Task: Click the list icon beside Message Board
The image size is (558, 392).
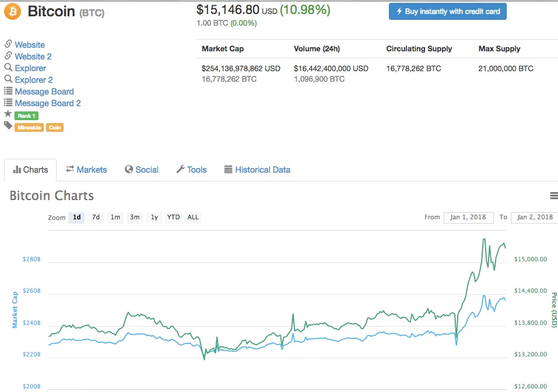Action: [x=8, y=91]
